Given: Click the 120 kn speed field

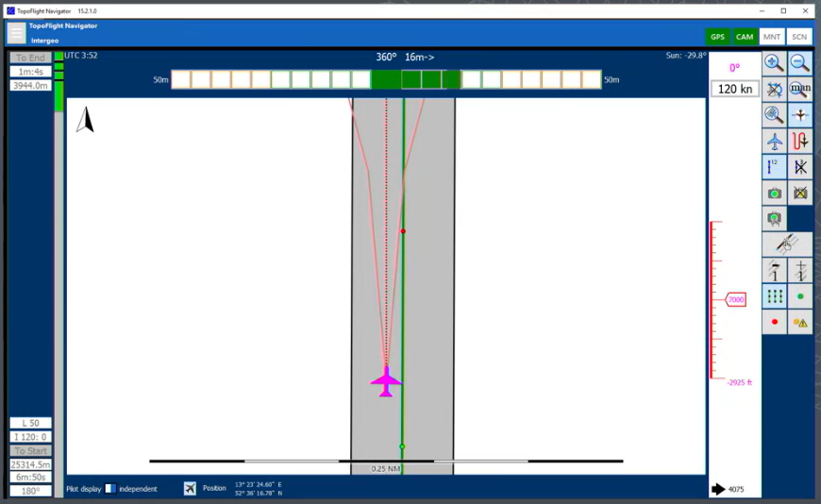Looking at the screenshot, I should point(734,90).
